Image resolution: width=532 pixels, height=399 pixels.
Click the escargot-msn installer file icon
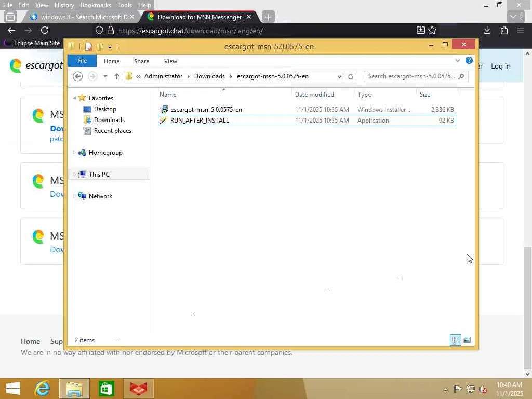tap(164, 109)
